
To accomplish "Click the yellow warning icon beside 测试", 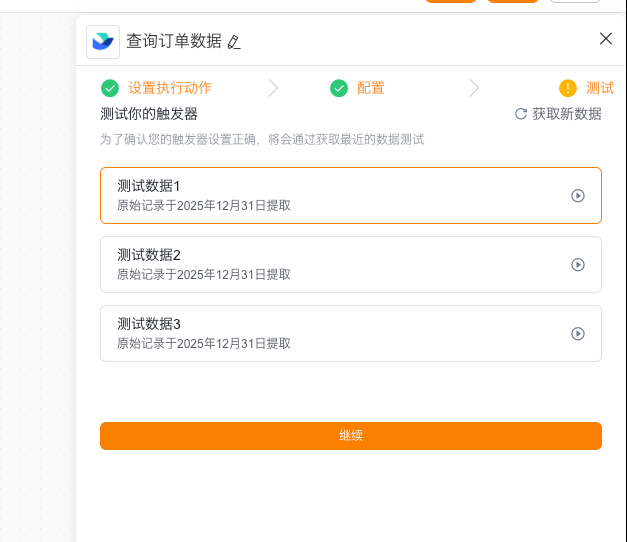I will pyautogui.click(x=568, y=88).
